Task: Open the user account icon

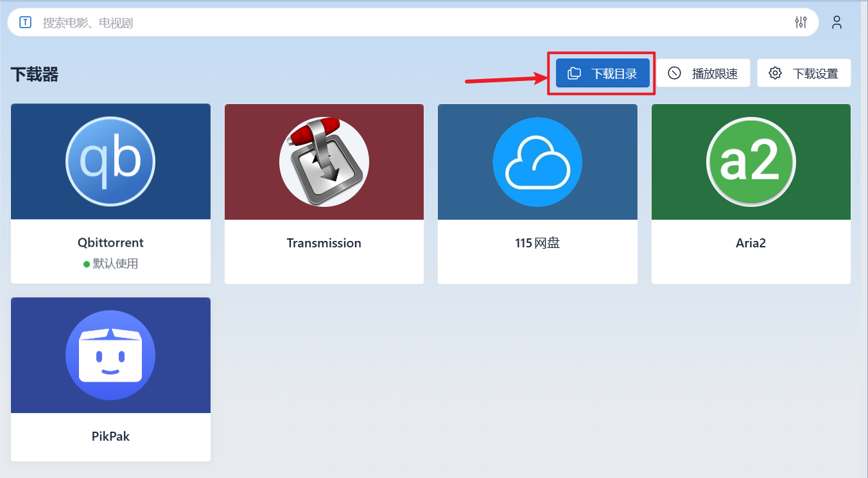Action: pyautogui.click(x=837, y=22)
